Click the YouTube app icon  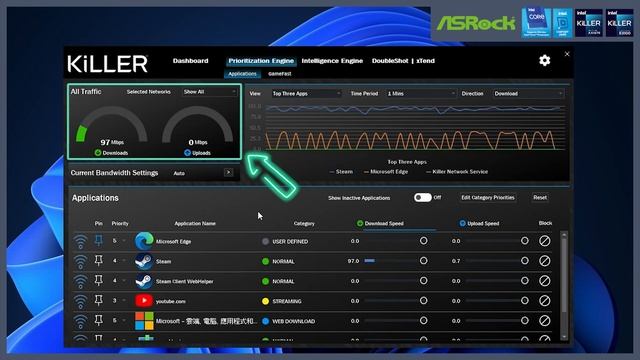pos(144,301)
